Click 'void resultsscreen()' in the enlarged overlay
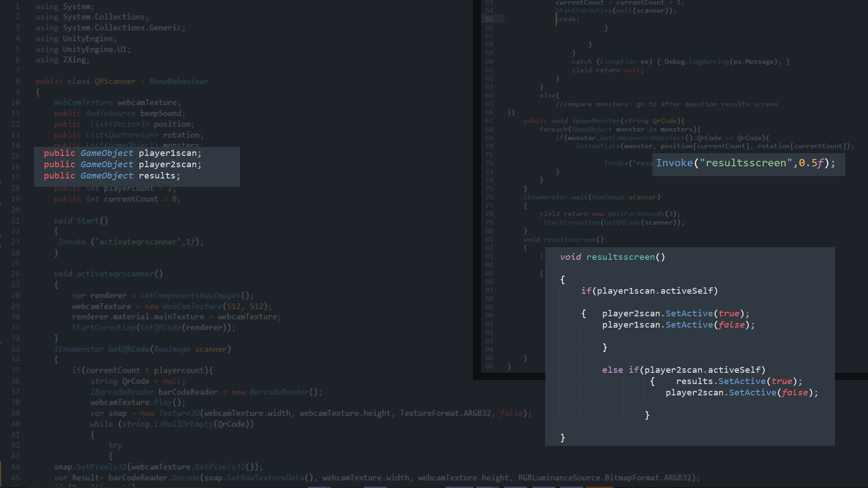Image resolution: width=868 pixels, height=488 pixels. (x=613, y=257)
